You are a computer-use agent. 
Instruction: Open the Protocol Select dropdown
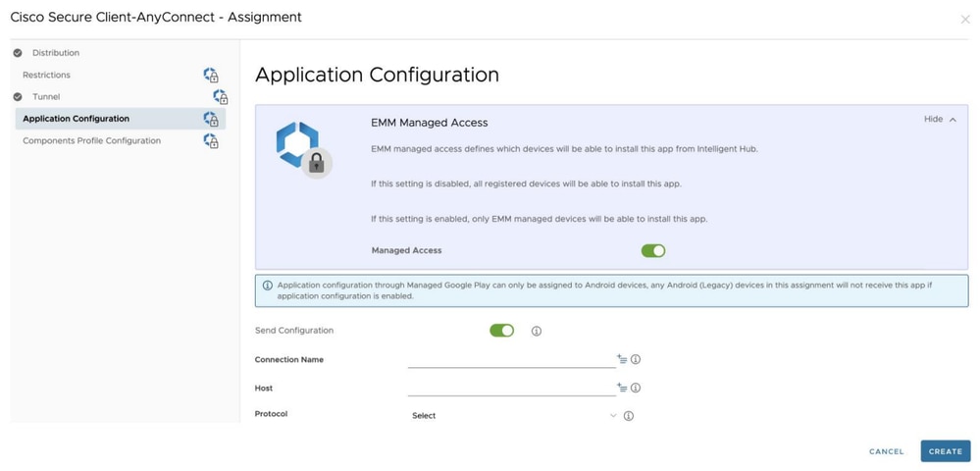[x=513, y=416]
